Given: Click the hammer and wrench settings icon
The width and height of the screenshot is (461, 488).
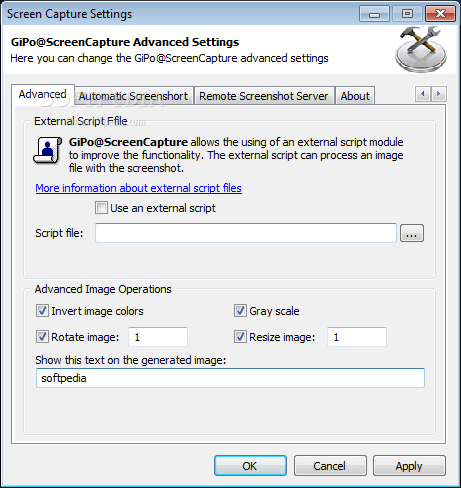Looking at the screenshot, I should (421, 49).
